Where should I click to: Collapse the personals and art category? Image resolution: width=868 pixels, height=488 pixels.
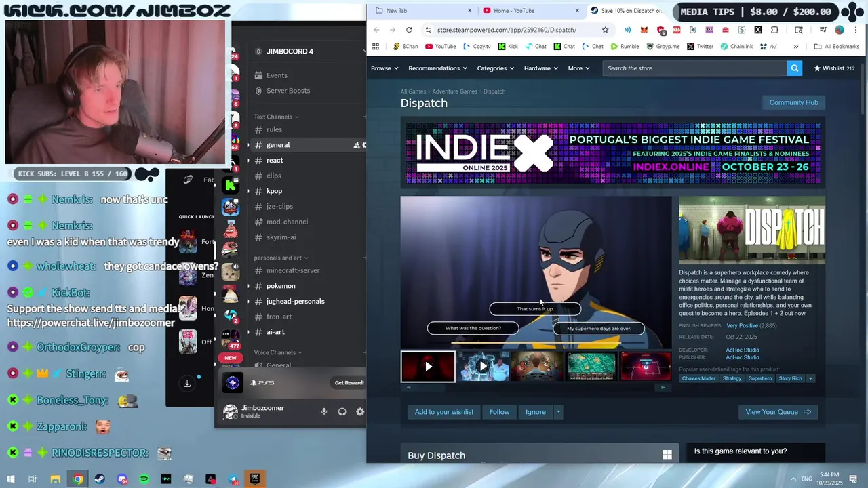(281, 258)
